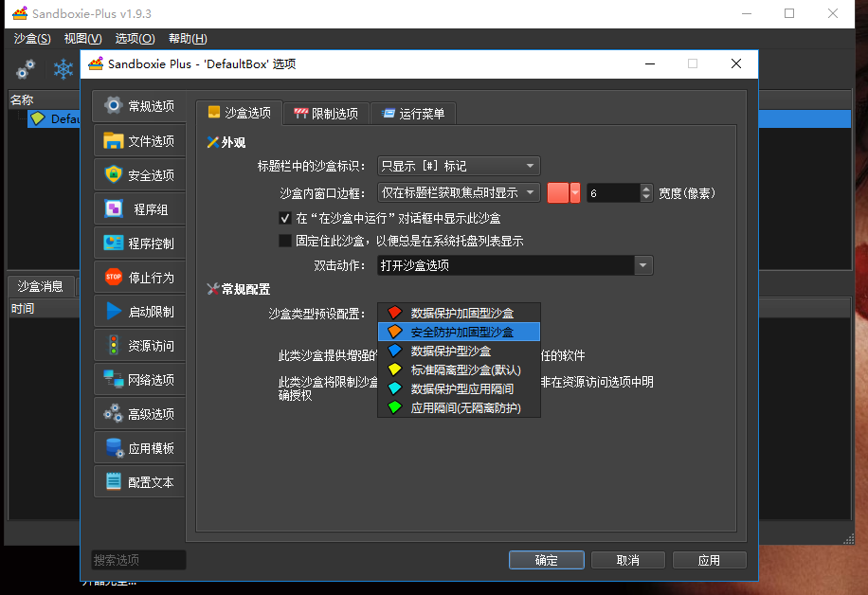Select DefaultBox sandbox in main window tree

coord(54,119)
